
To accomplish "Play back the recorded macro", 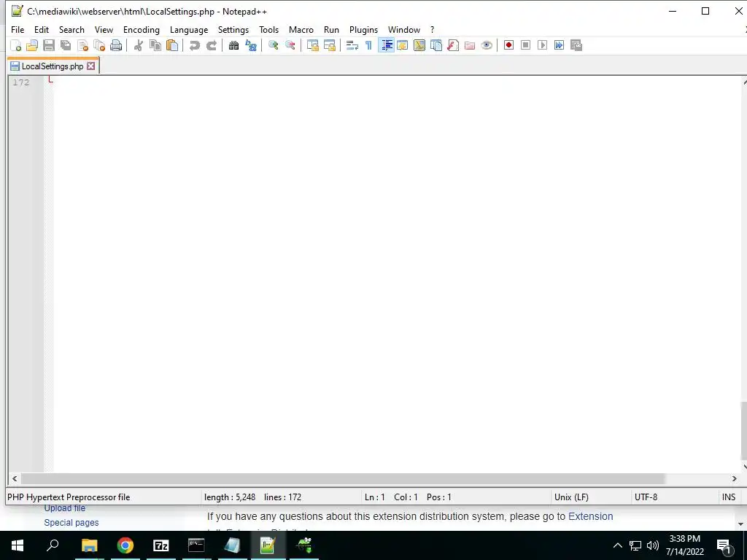I will click(542, 45).
